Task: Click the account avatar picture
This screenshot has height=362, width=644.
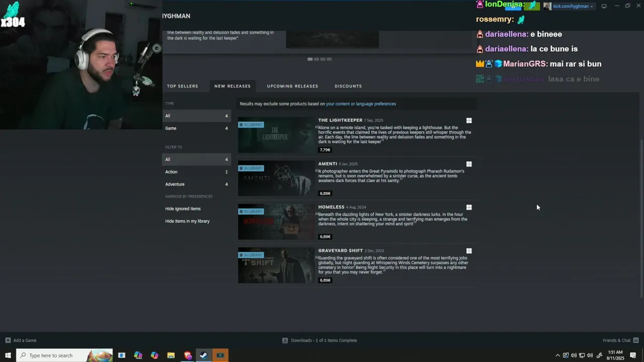Action: (x=547, y=6)
